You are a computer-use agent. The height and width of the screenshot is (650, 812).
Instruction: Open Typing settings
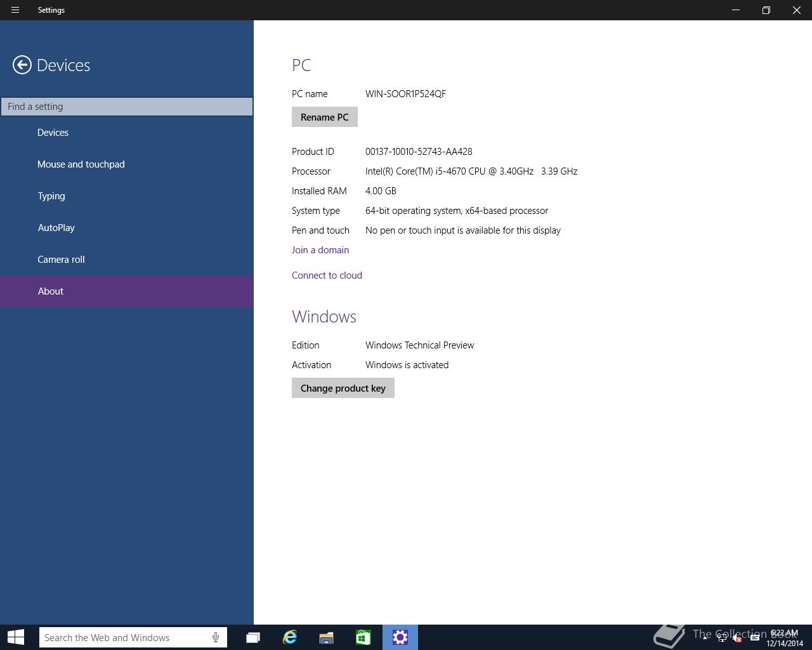coord(127,196)
